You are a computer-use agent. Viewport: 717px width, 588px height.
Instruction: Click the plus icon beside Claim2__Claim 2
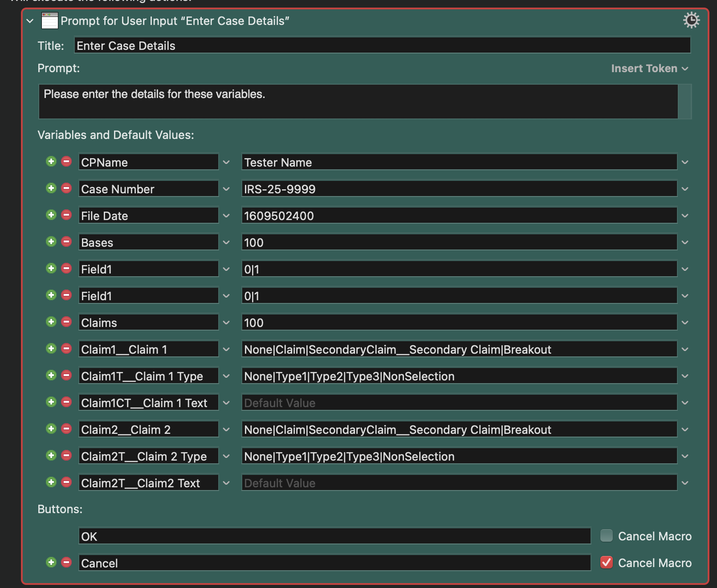(51, 429)
